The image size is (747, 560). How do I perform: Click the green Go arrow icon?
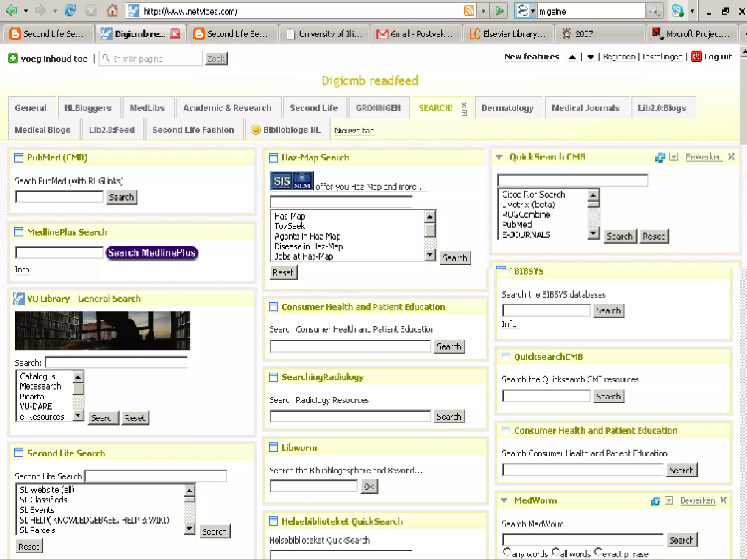[499, 11]
